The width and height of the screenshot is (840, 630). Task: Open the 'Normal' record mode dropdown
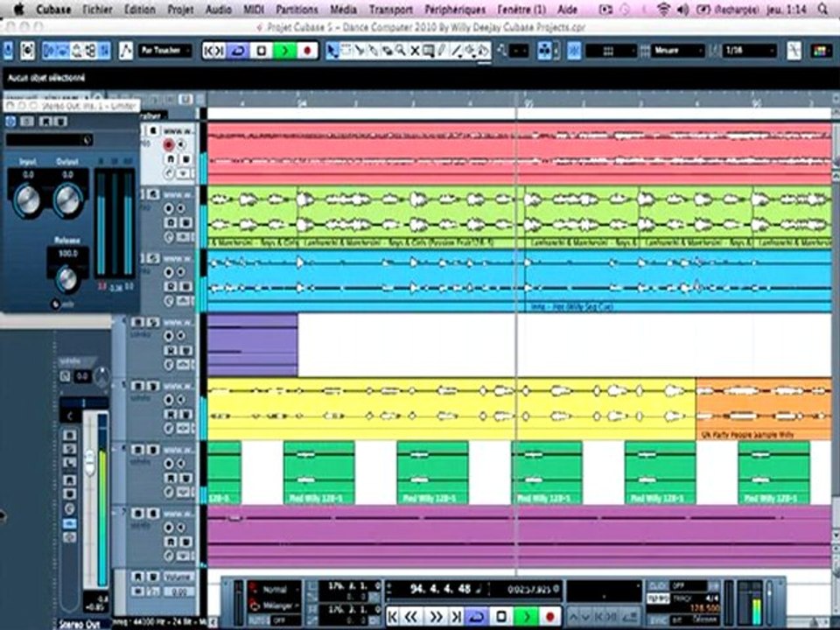coord(273,590)
